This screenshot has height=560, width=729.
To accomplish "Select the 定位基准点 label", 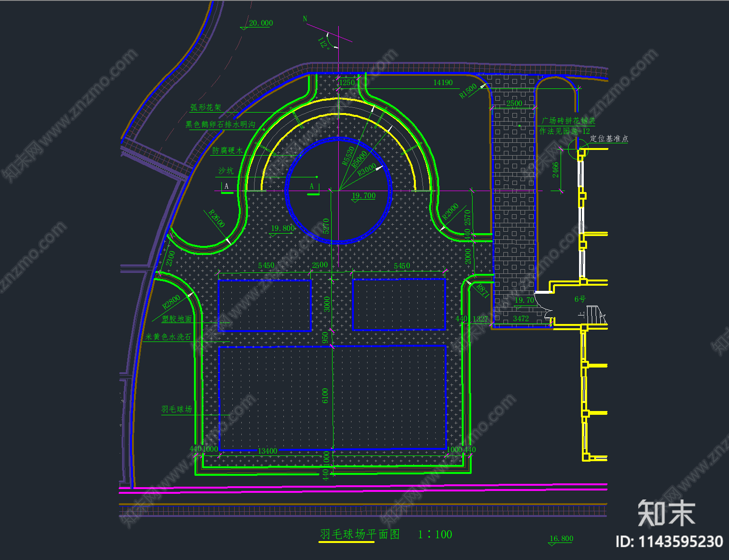I will (x=609, y=139).
